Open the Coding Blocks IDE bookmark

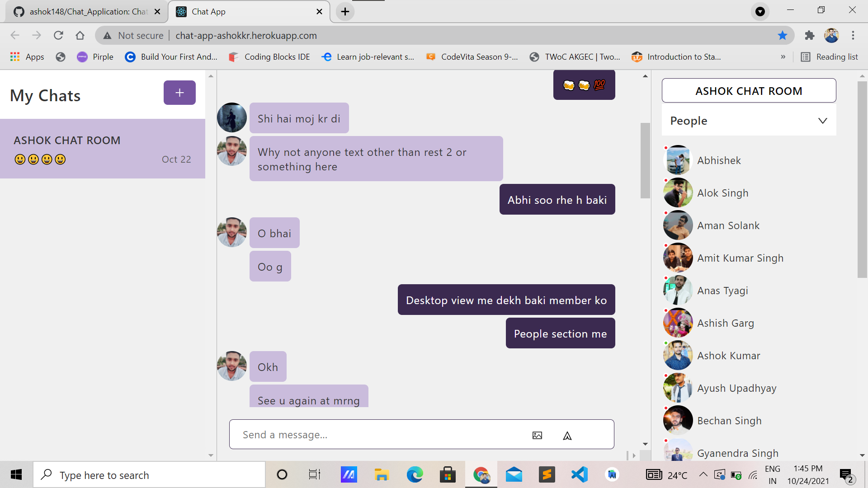[x=269, y=57]
